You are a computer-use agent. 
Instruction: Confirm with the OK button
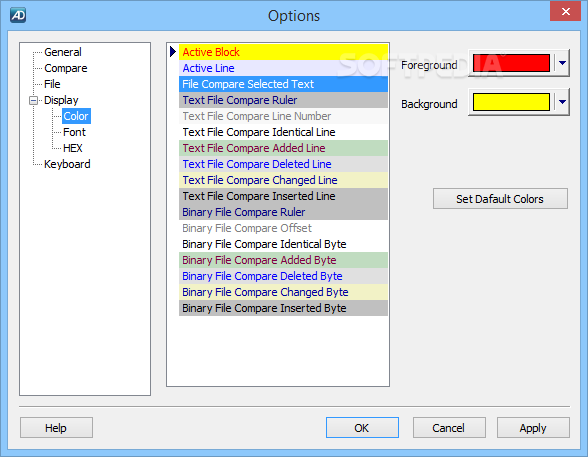tap(362, 428)
